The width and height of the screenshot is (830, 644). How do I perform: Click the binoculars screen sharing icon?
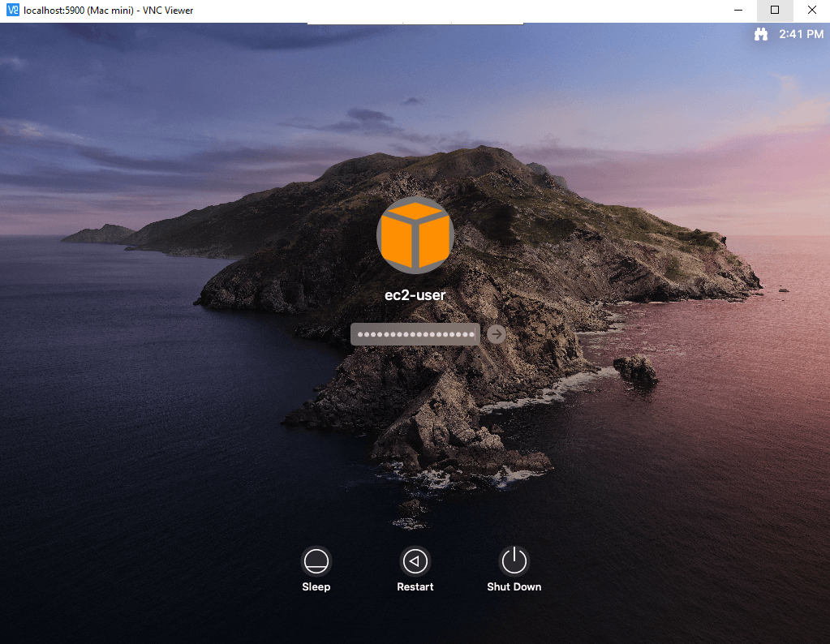point(761,35)
